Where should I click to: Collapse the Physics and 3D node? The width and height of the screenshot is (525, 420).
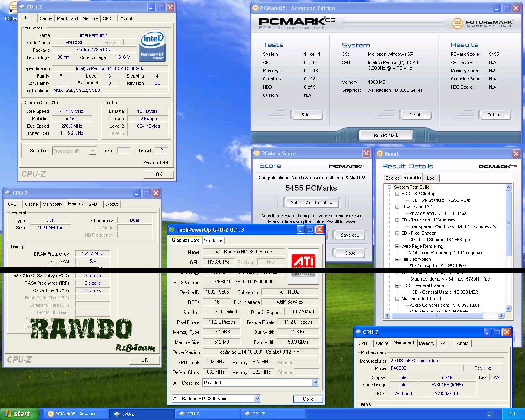point(397,207)
